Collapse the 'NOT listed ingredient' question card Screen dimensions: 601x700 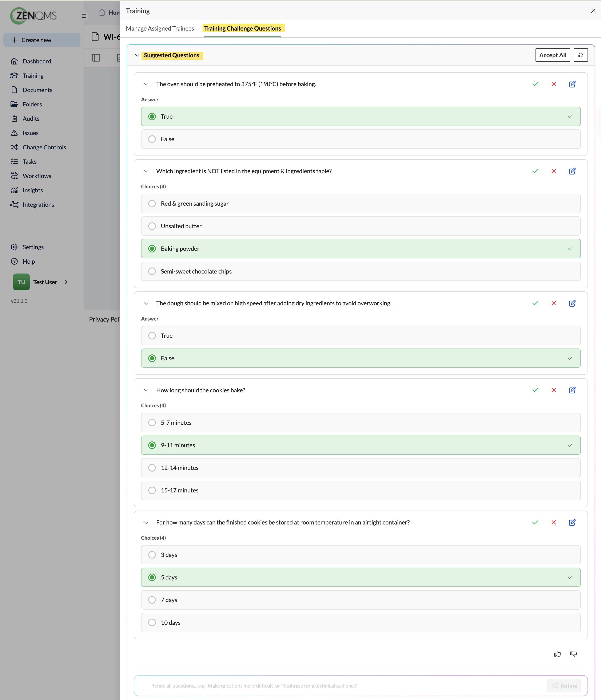pyautogui.click(x=146, y=171)
